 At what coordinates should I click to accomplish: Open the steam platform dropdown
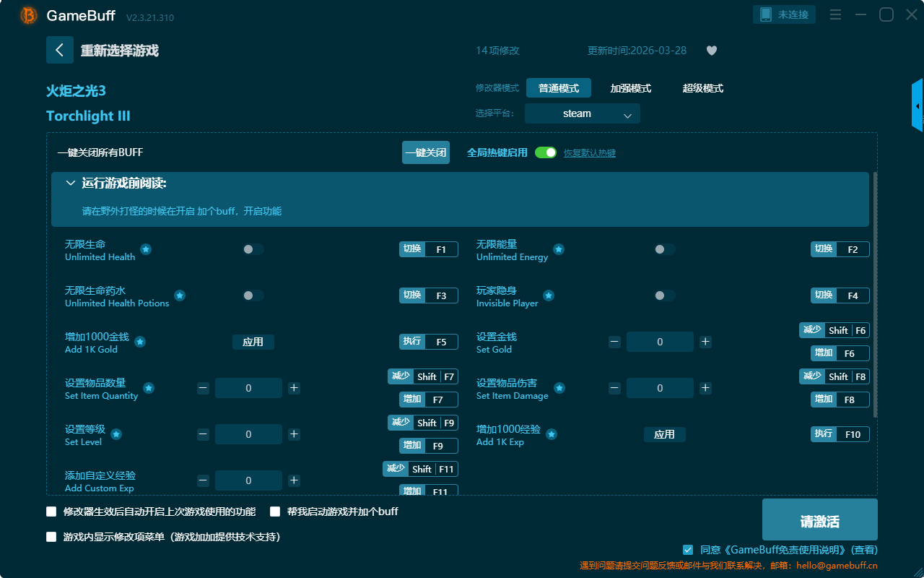(582, 113)
